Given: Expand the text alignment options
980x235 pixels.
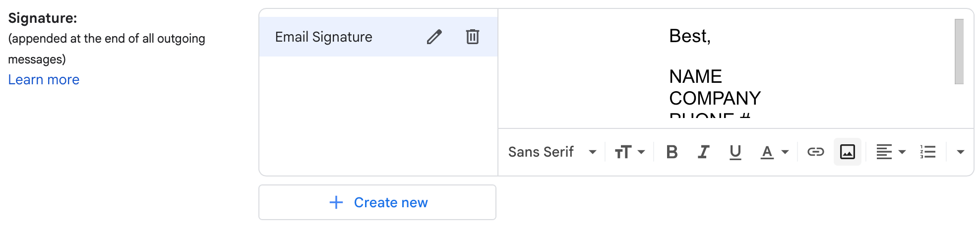Looking at the screenshot, I should (x=891, y=152).
